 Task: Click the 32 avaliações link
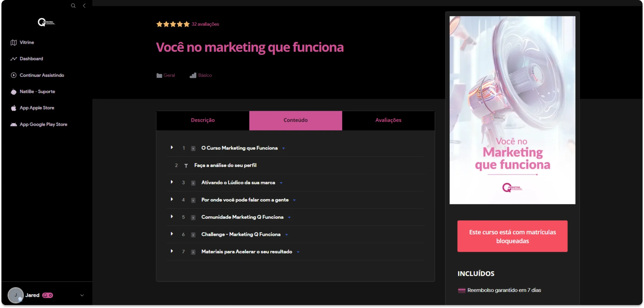click(x=205, y=24)
